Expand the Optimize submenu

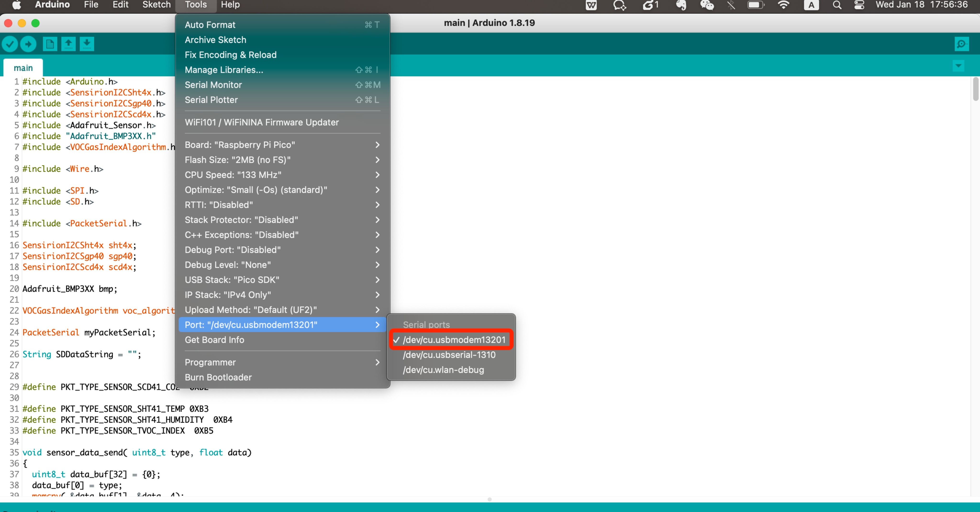pyautogui.click(x=282, y=190)
